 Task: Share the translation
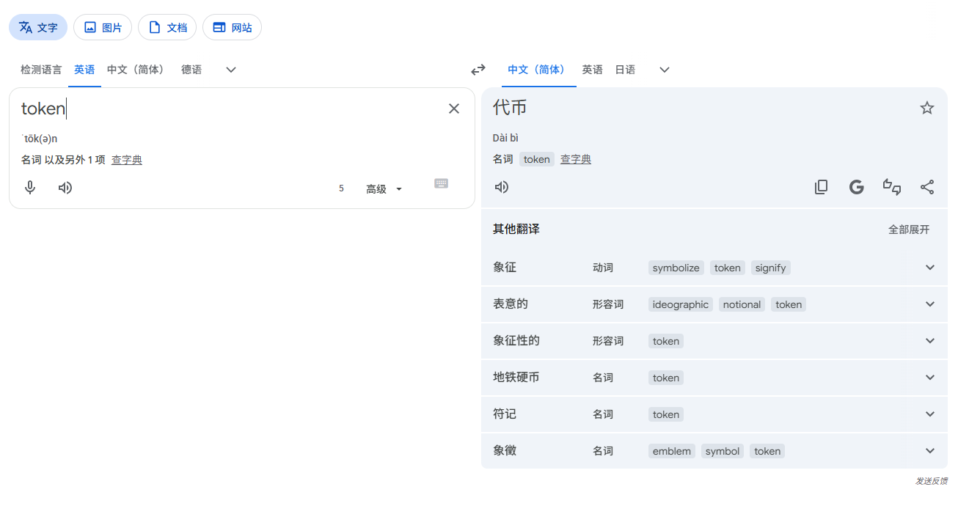pos(927,187)
